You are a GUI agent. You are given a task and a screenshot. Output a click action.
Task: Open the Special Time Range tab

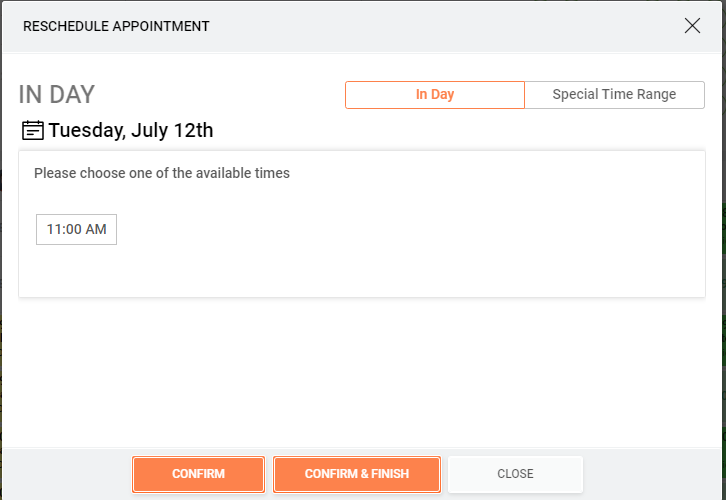[614, 95]
